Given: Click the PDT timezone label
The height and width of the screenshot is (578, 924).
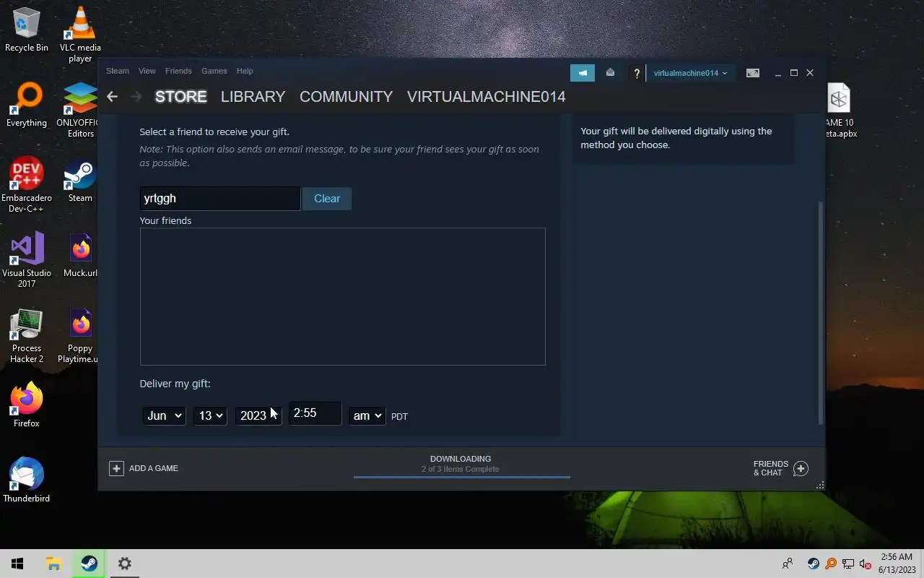Looking at the screenshot, I should [x=399, y=416].
